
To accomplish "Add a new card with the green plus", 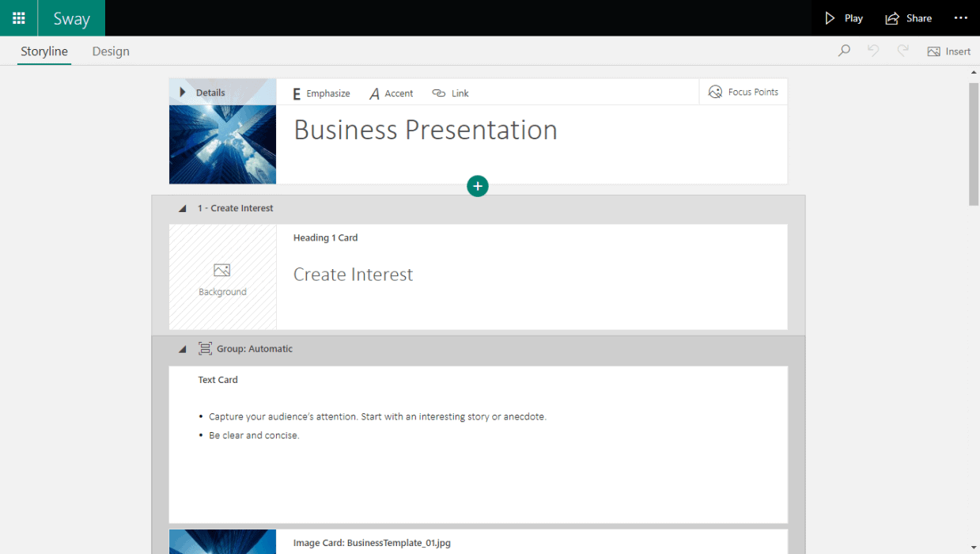I will pos(478,186).
